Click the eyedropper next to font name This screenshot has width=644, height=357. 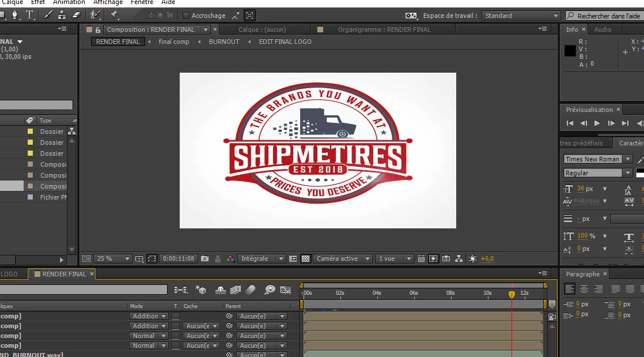tap(641, 160)
